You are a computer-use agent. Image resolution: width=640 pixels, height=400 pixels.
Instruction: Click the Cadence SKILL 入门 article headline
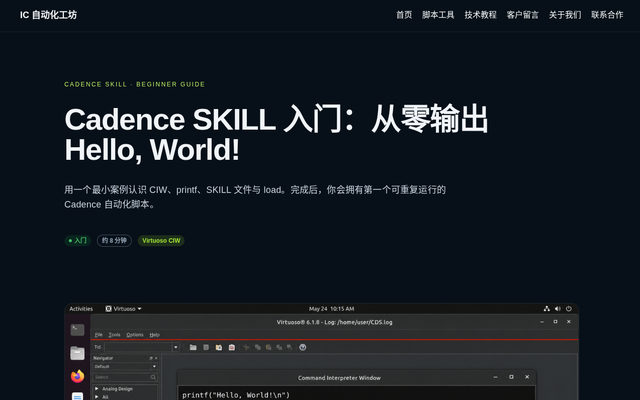pyautogui.click(x=276, y=134)
